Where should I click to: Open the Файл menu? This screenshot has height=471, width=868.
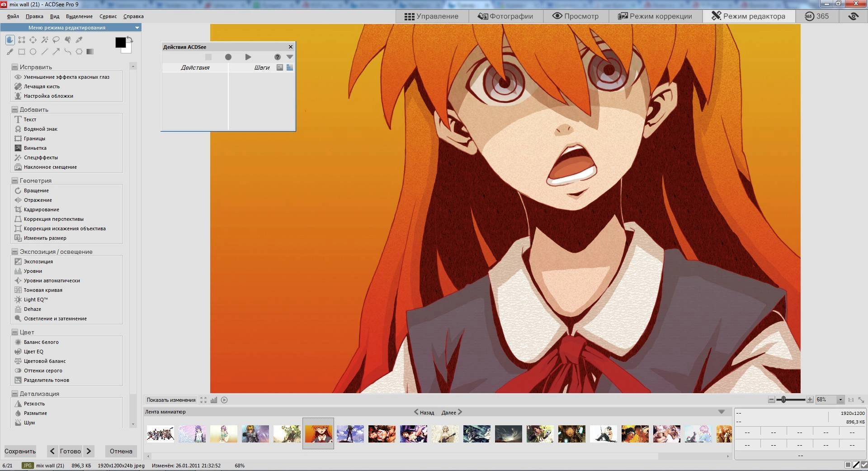13,16
